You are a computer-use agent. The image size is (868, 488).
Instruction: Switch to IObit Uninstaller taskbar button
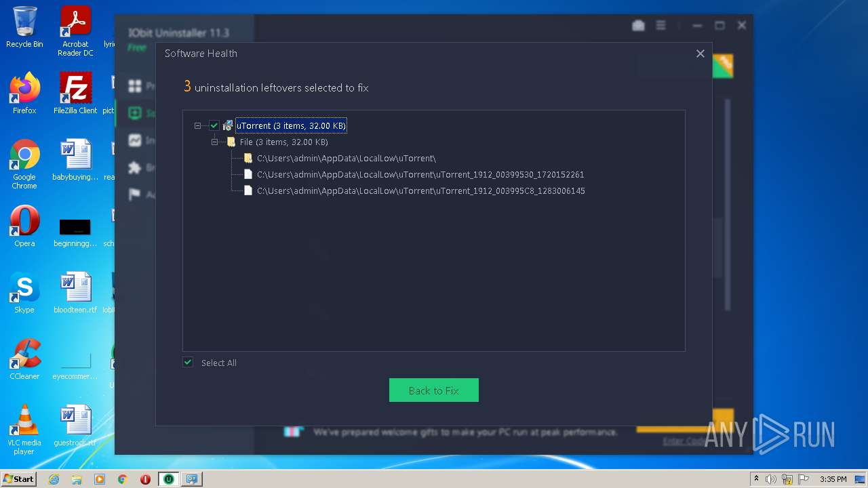(169, 479)
